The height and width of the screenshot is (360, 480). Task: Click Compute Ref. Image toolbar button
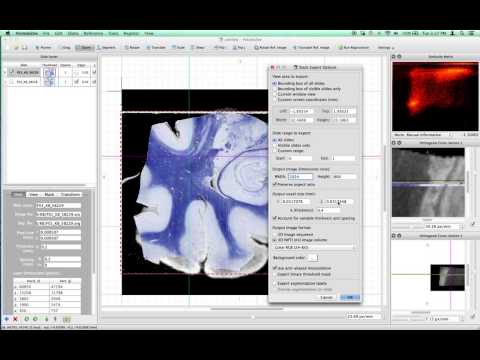312,48
